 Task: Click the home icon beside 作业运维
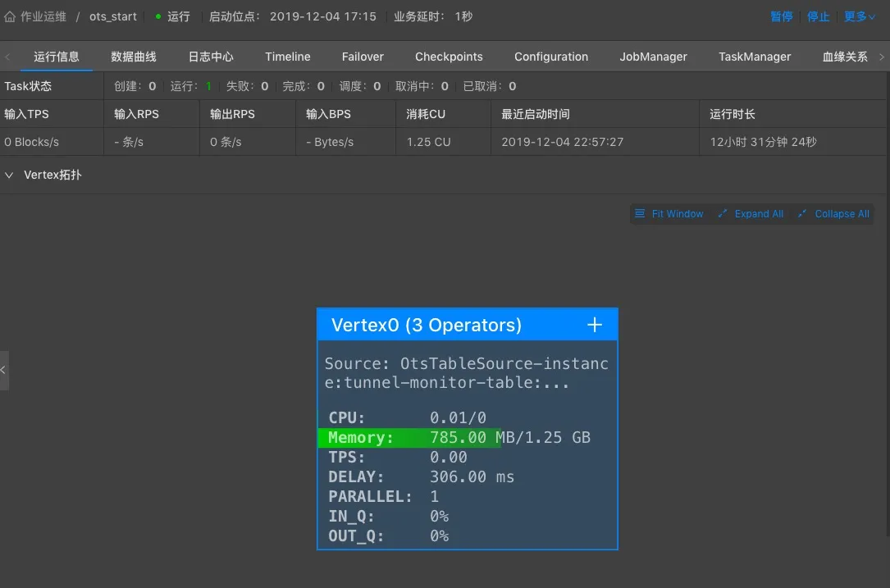click(x=10, y=16)
